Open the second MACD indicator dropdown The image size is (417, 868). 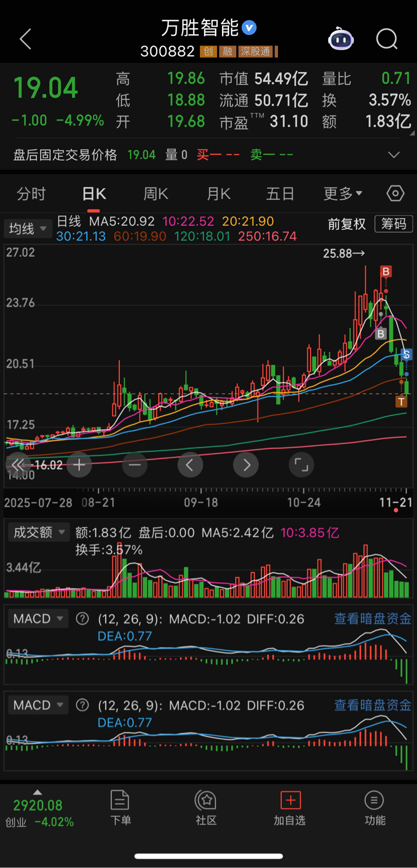point(38,705)
